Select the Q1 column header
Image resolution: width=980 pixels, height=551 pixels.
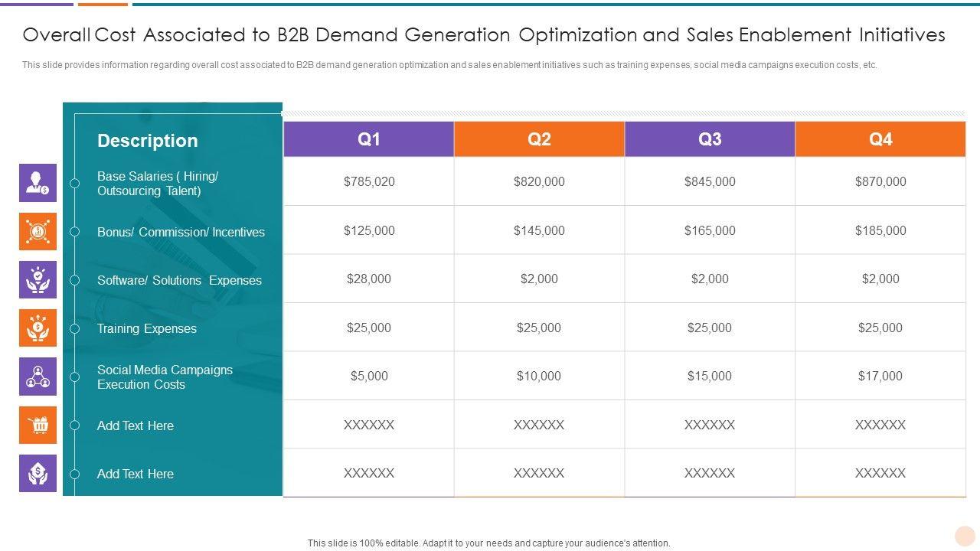369,139
